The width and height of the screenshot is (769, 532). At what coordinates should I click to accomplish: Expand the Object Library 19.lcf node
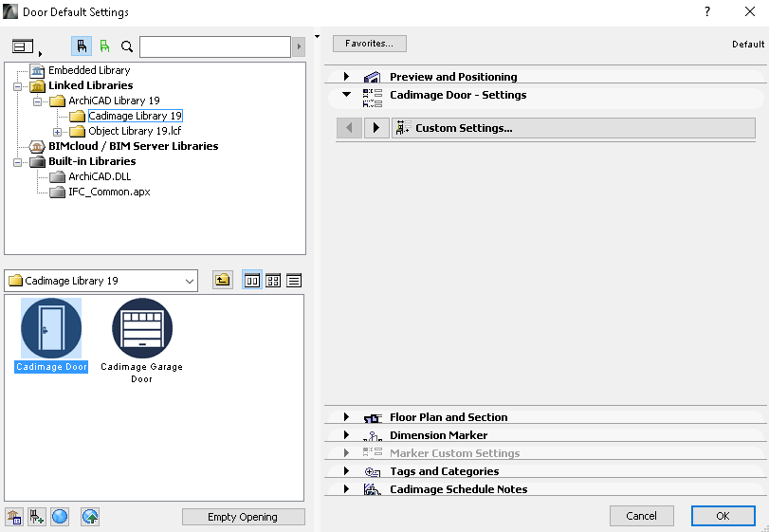click(x=58, y=132)
